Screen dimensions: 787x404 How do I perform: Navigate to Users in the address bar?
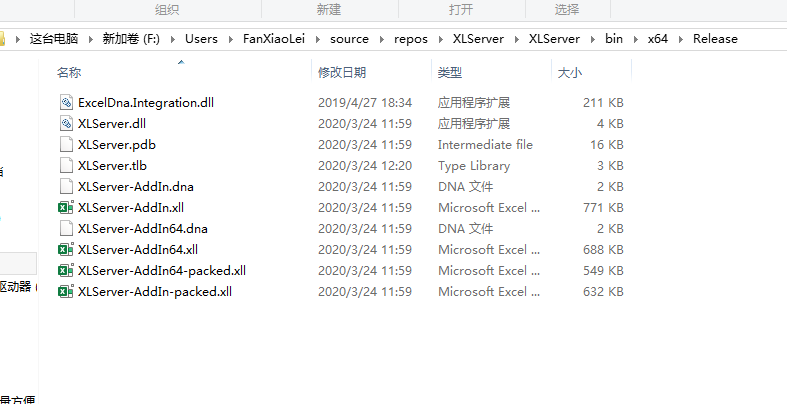coord(201,39)
